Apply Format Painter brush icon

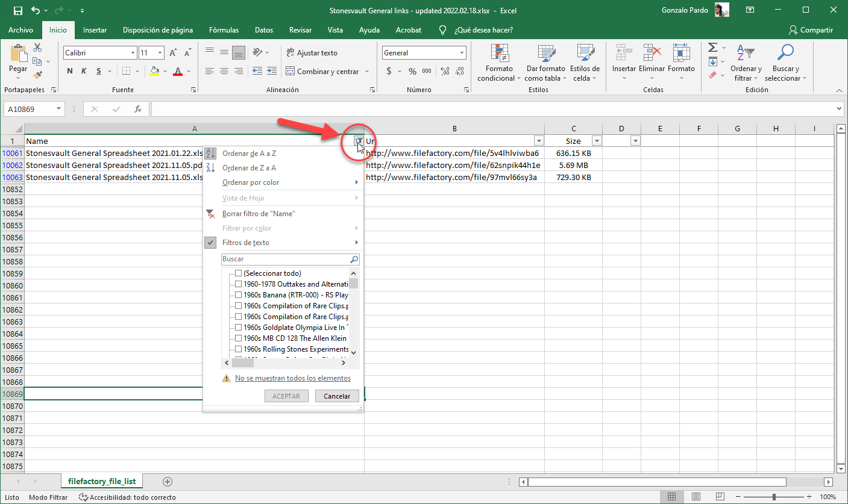click(37, 75)
